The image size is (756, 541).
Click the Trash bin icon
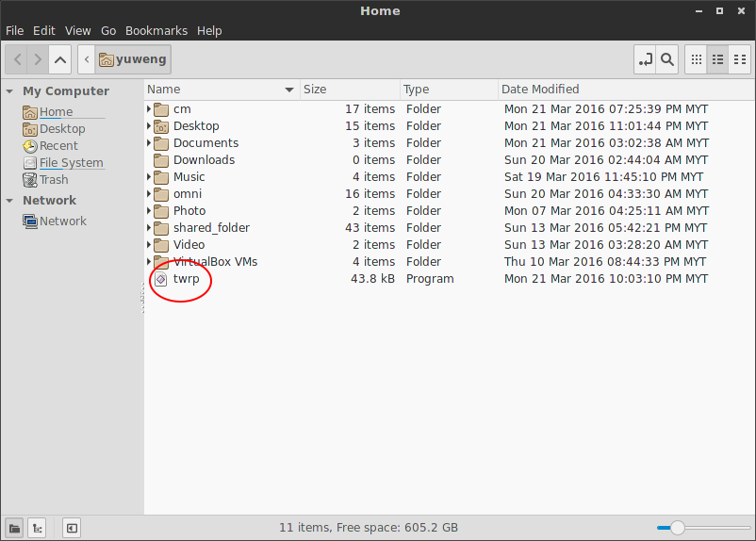tap(30, 180)
